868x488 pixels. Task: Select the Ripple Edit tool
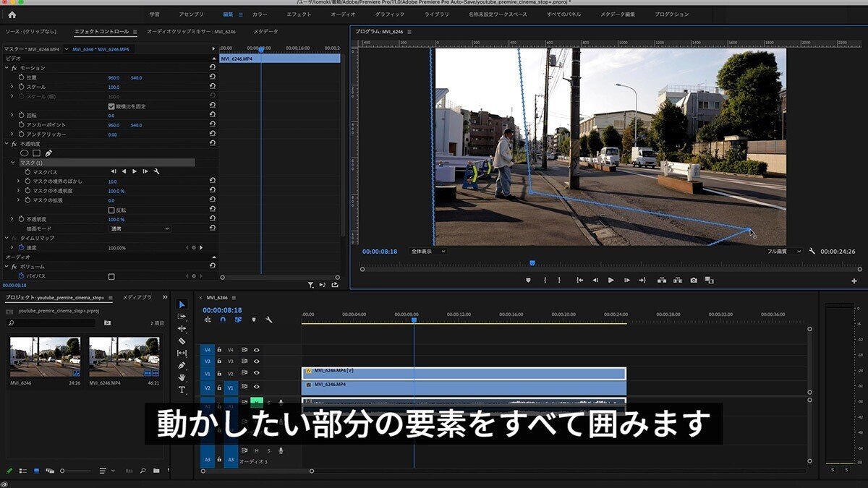(182, 329)
